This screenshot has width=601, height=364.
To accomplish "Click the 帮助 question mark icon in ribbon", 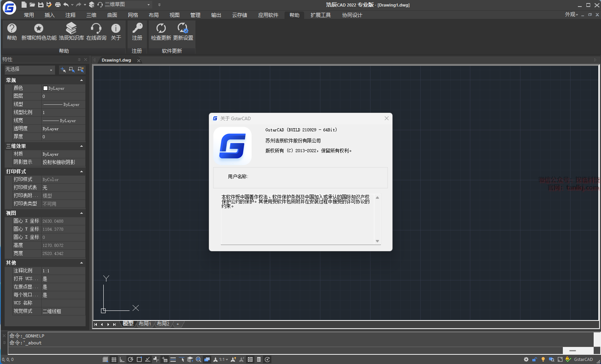I will coord(12,29).
